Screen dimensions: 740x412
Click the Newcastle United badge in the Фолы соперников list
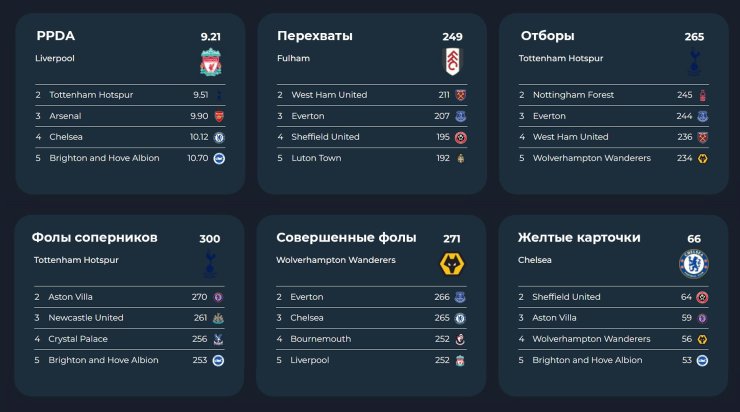click(x=218, y=319)
